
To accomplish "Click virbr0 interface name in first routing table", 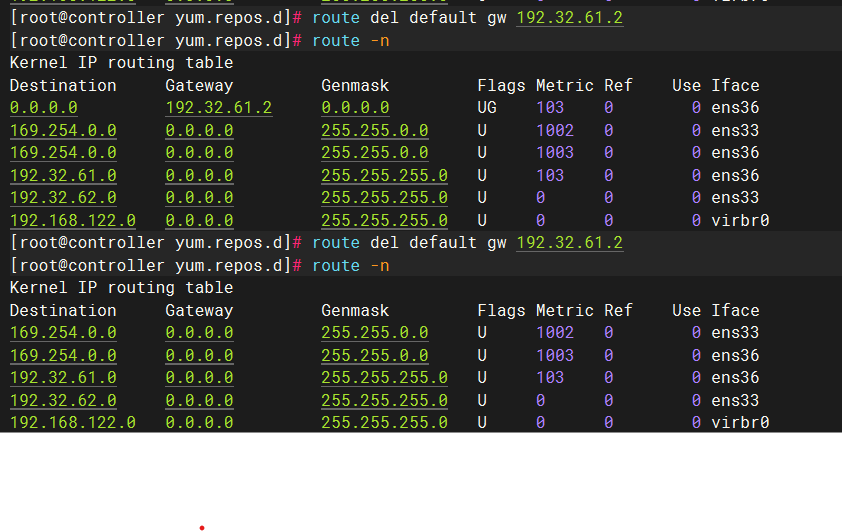I will [x=740, y=220].
